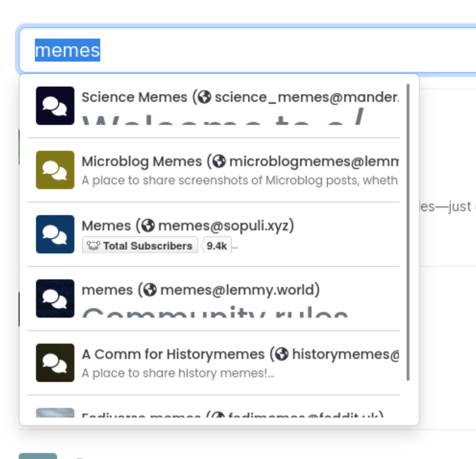
Task: Click the Science Memes community avatar icon
Action: (55, 105)
